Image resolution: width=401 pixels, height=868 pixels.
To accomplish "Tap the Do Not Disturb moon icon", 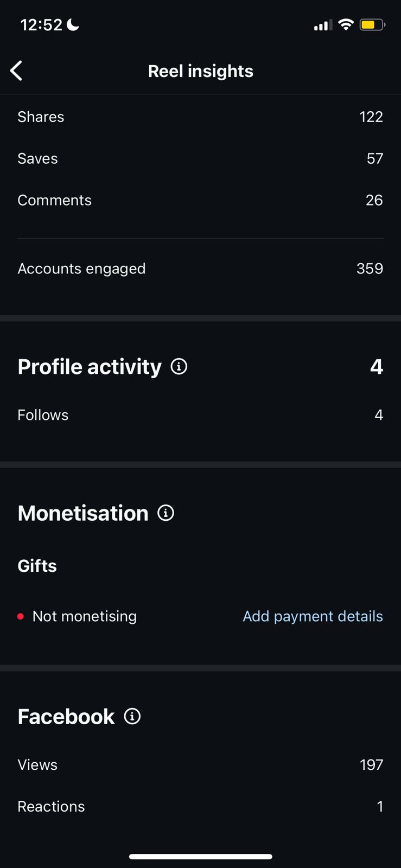I will (73, 24).
